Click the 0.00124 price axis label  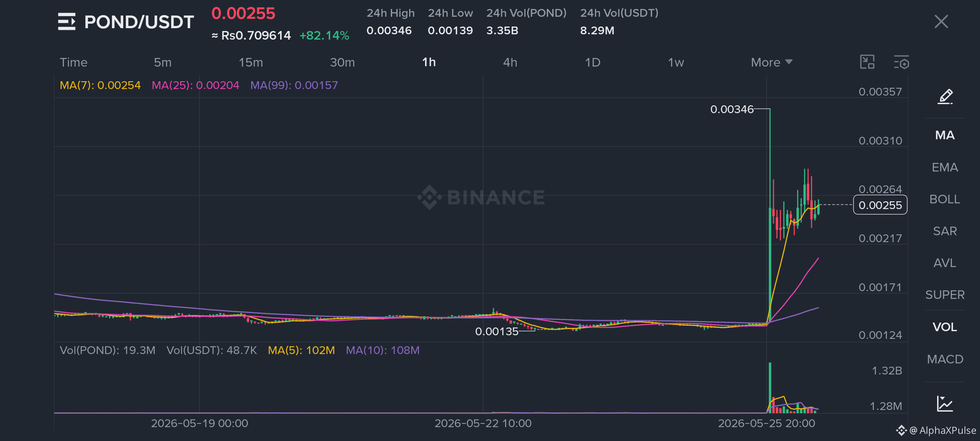[x=880, y=335]
